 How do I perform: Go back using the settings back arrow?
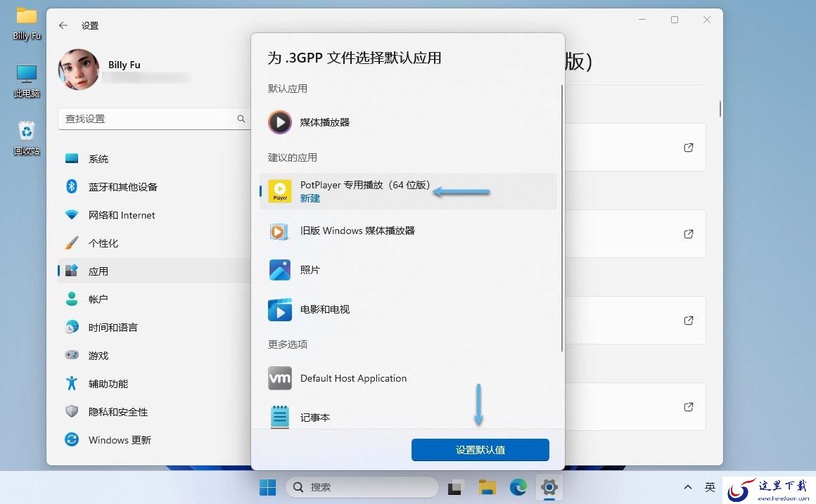coord(63,25)
